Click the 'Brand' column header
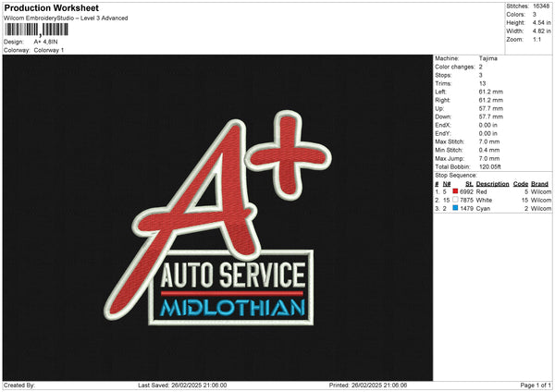The width and height of the screenshot is (555, 392). click(x=540, y=184)
